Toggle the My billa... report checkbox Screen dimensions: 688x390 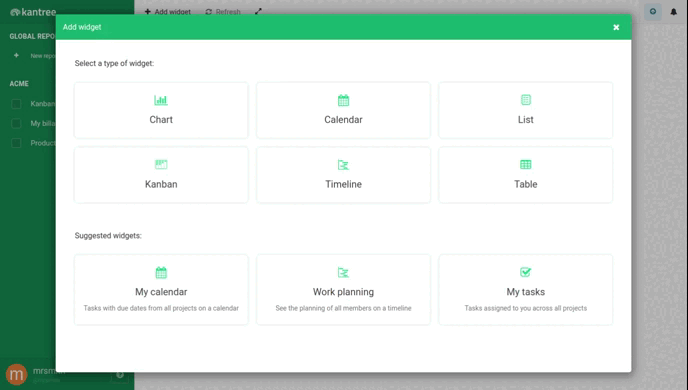16,123
